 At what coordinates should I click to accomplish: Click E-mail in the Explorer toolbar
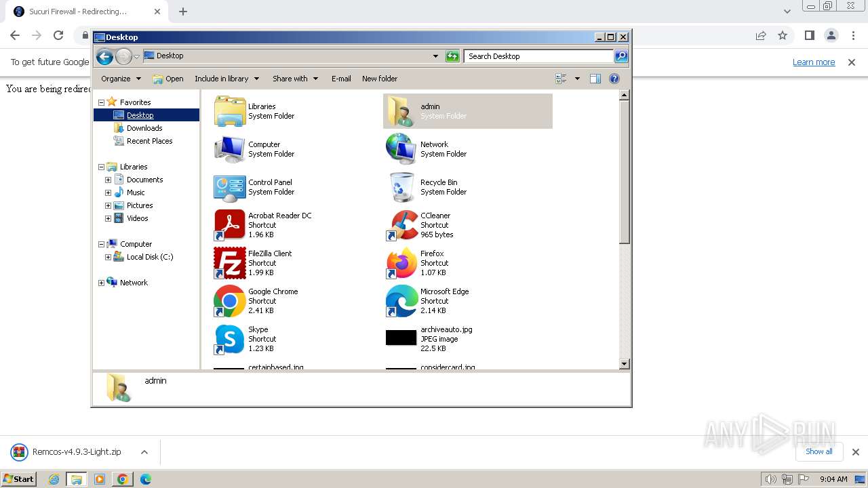(341, 79)
